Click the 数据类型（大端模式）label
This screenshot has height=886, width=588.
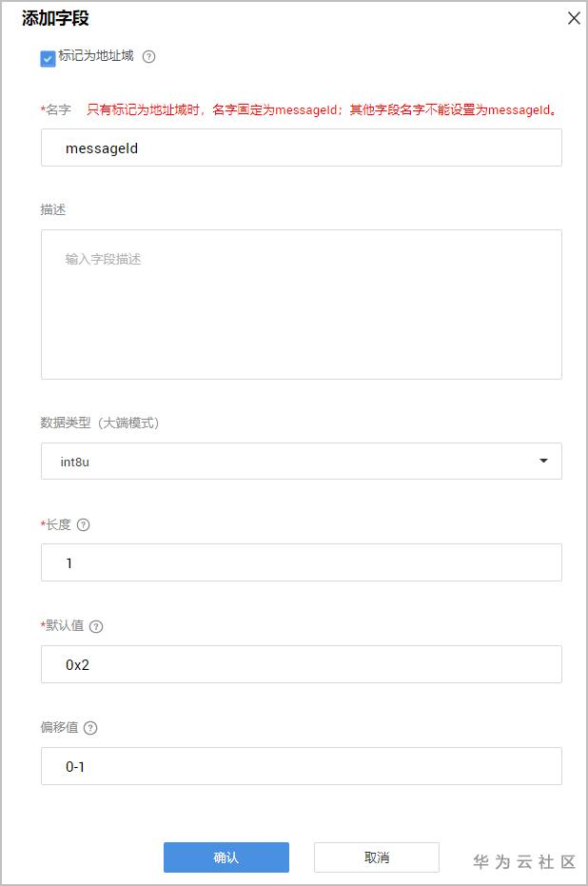point(100,423)
